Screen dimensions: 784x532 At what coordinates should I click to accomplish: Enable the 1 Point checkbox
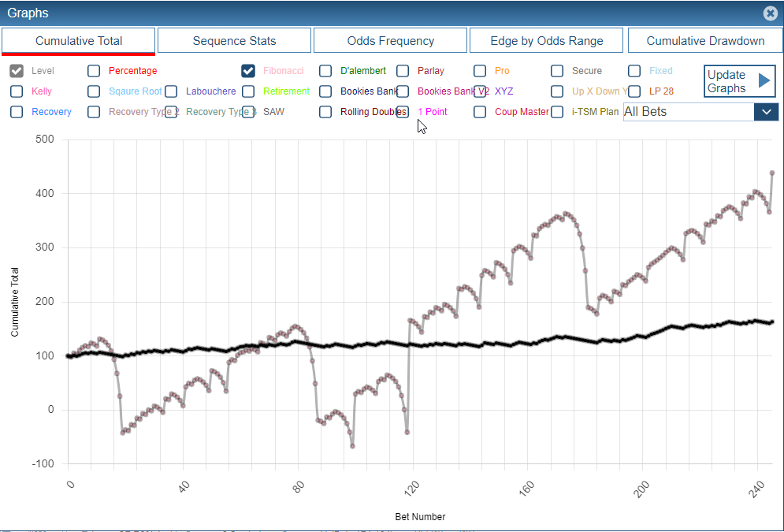click(403, 111)
